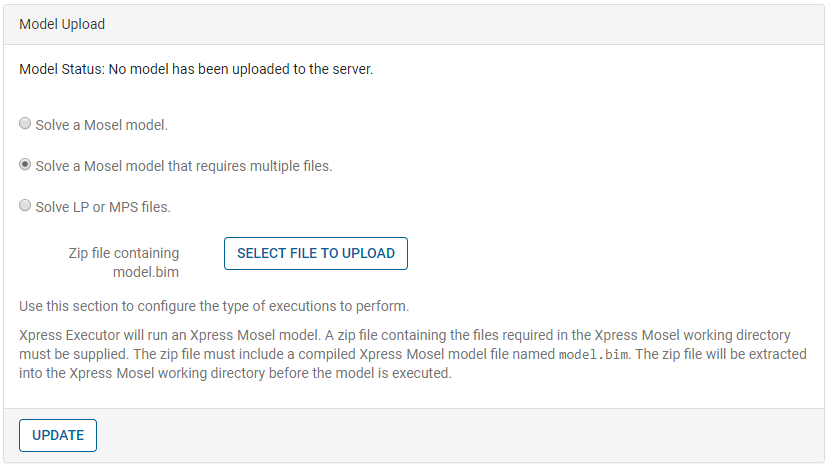Click the empty footer area right of UPDATE

[x=450, y=435]
